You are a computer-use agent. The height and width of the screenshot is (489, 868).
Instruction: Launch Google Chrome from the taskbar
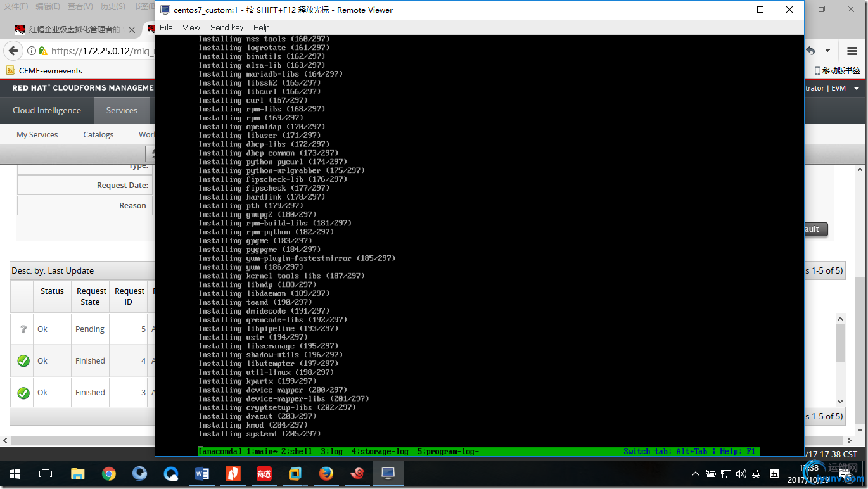pos(109,474)
